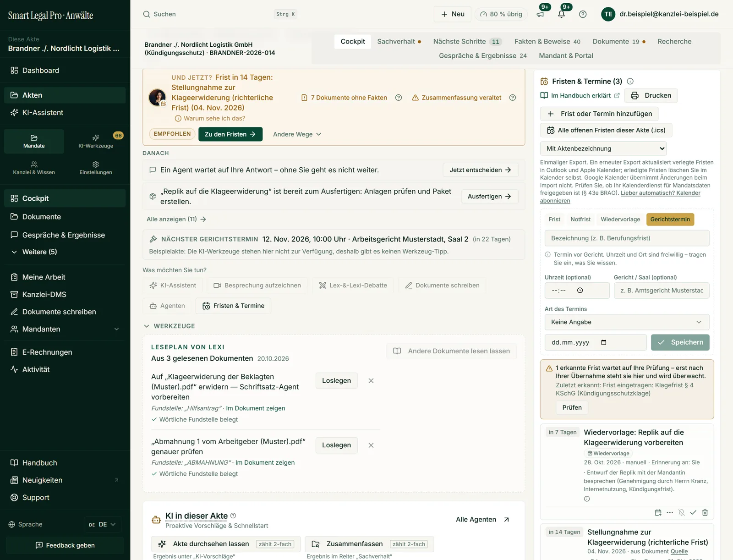
Task: Click the Suchen search field
Action: tap(220, 14)
